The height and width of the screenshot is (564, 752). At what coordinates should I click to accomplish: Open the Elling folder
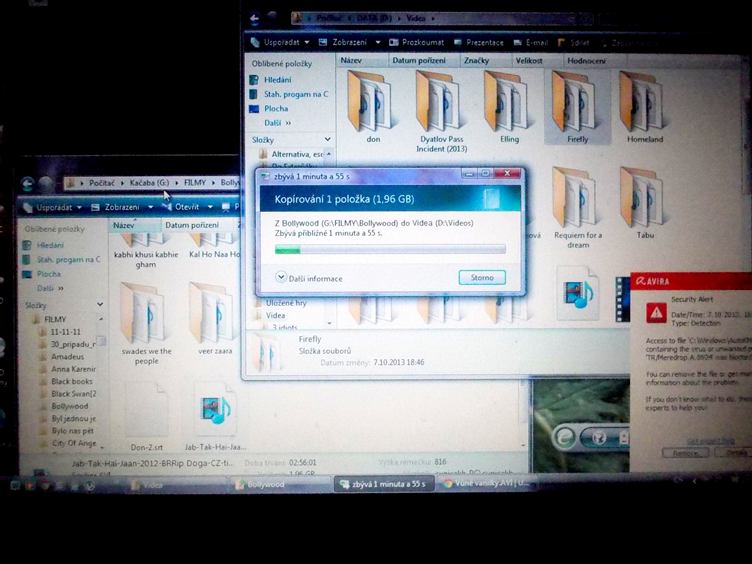[x=508, y=108]
